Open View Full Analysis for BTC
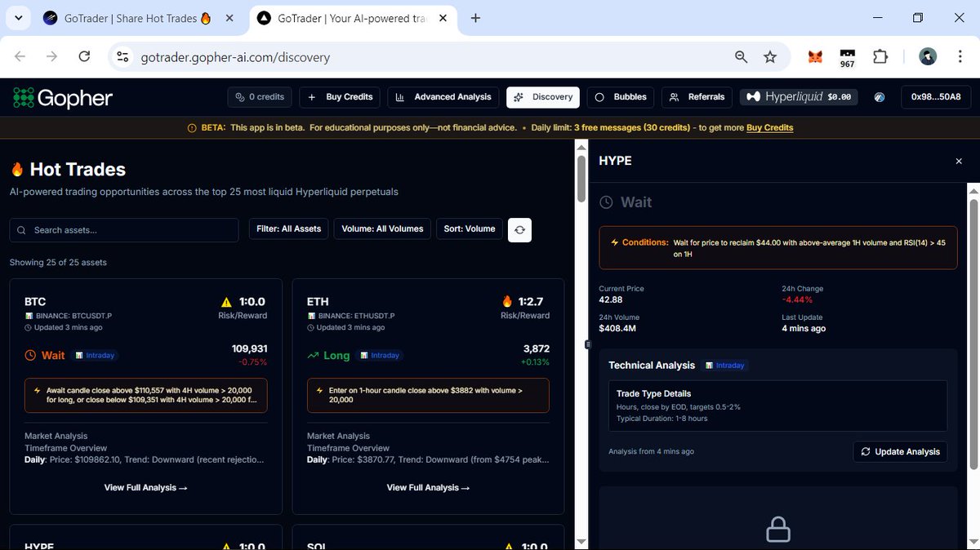The image size is (980, 550). click(x=146, y=487)
